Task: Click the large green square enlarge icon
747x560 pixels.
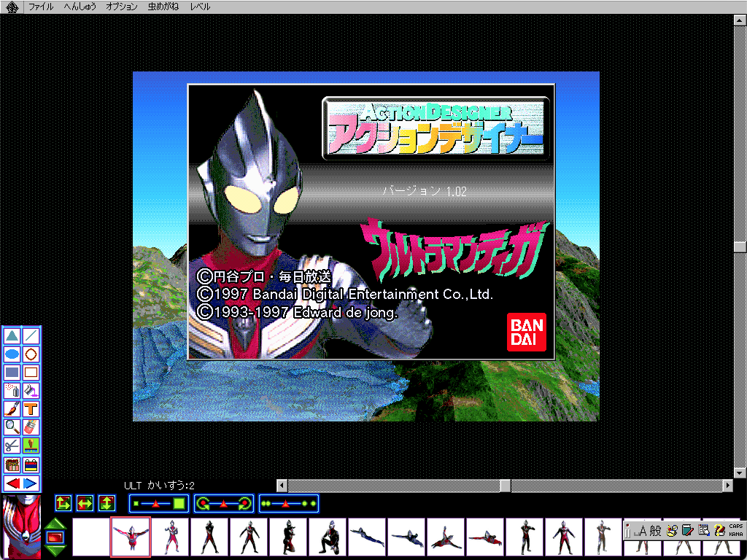Action: [x=179, y=503]
